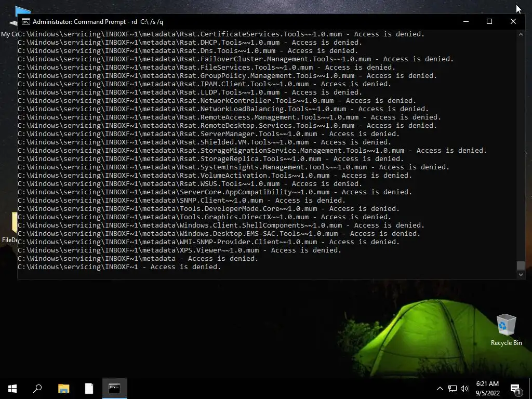Screen dimensions: 532x399
Task: Click the Rsat.FileServices.Tools line
Action: pyautogui.click(x=207, y=67)
